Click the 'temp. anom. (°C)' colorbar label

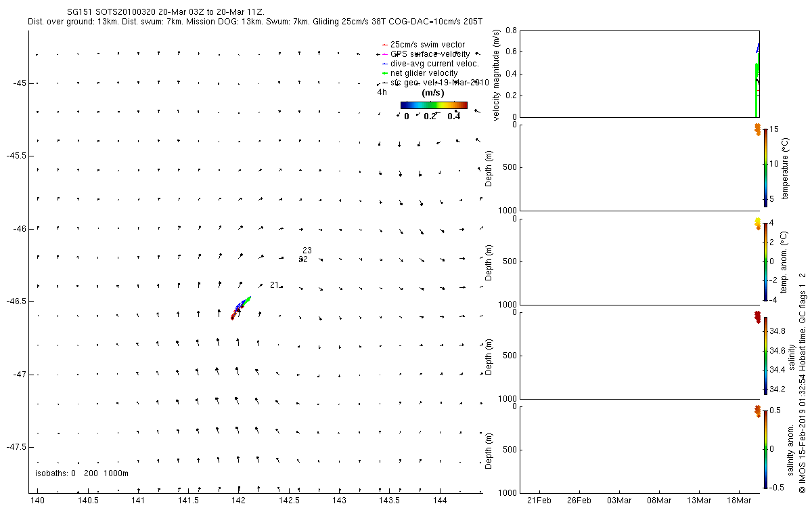coord(785,261)
